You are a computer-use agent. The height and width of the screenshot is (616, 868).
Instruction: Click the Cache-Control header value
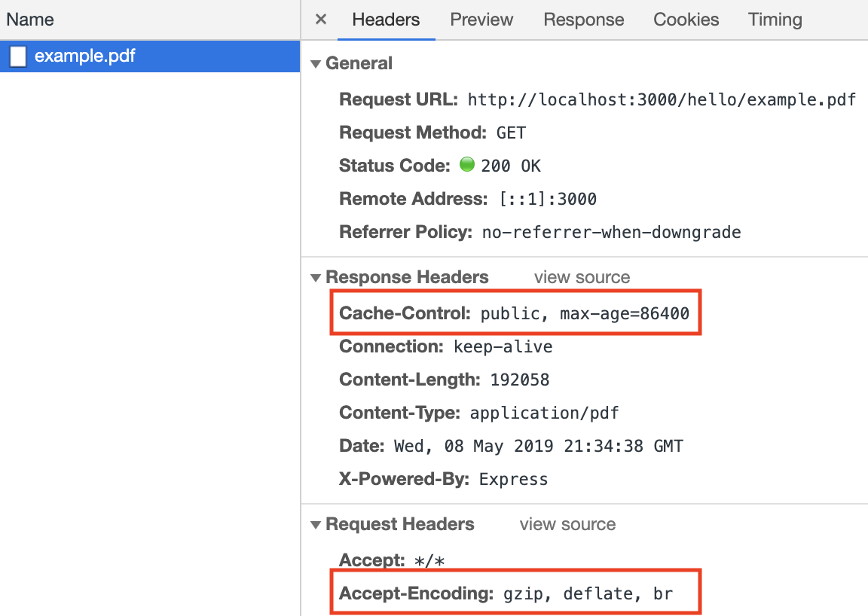coord(585,313)
